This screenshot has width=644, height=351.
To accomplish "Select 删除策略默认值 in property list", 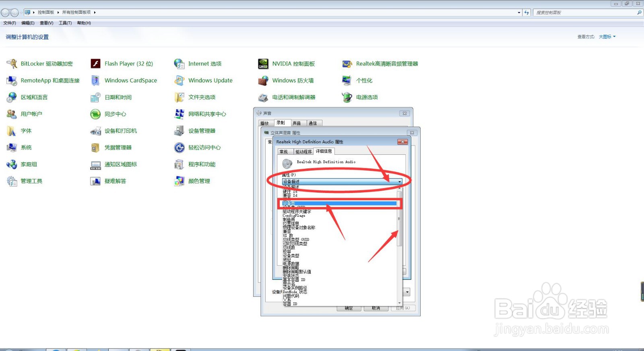I will [297, 272].
